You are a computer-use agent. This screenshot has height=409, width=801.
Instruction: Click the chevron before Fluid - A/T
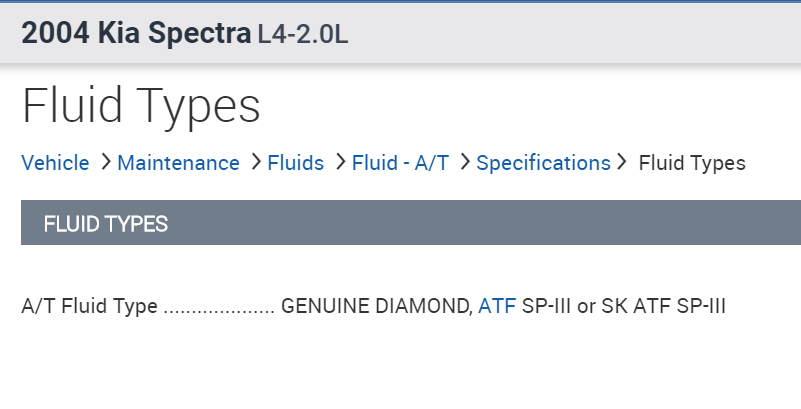point(339,163)
